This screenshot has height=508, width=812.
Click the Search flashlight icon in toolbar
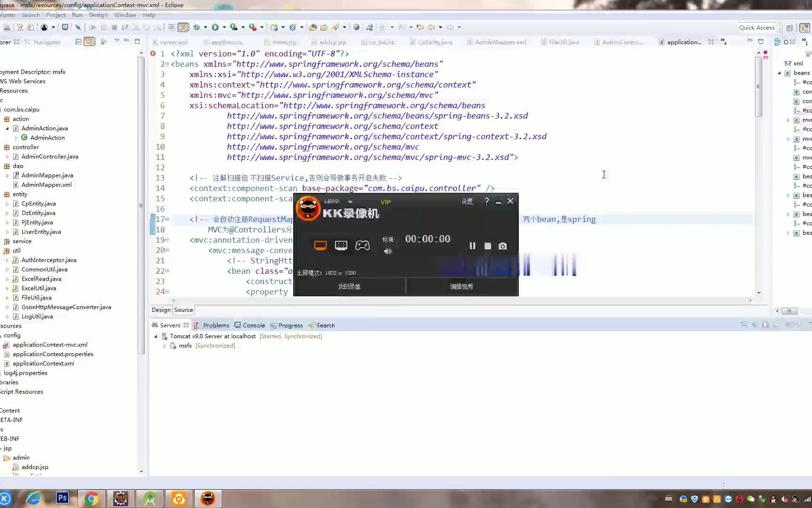pos(336,27)
